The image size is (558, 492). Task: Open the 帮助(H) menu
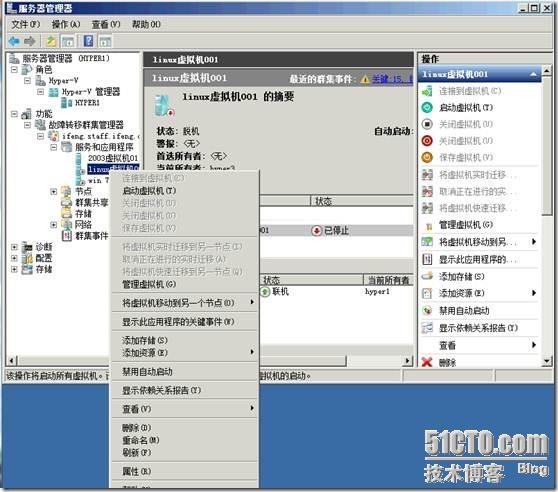(146, 24)
